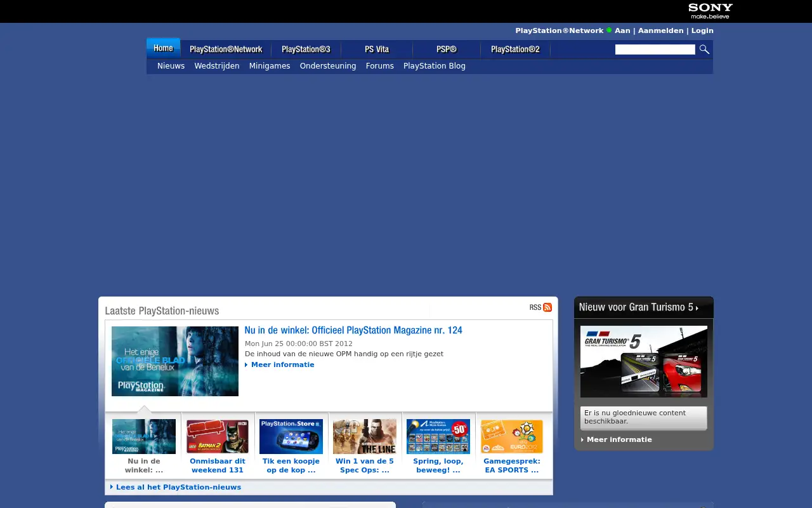Switch to the PlayStation®Network tab
The height and width of the screenshot is (508, 812).
point(226,49)
